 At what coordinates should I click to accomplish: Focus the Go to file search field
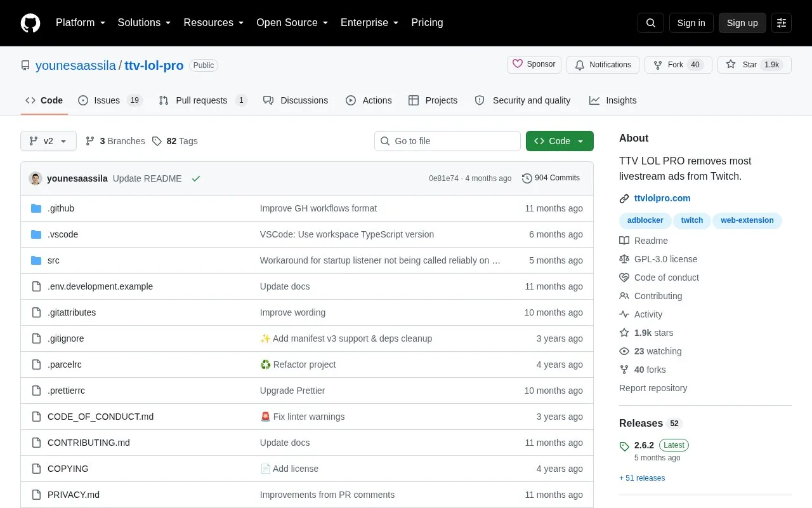(x=447, y=141)
